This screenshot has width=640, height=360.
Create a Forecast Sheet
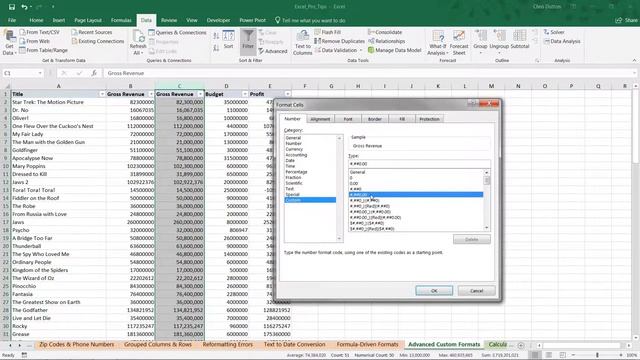click(459, 43)
